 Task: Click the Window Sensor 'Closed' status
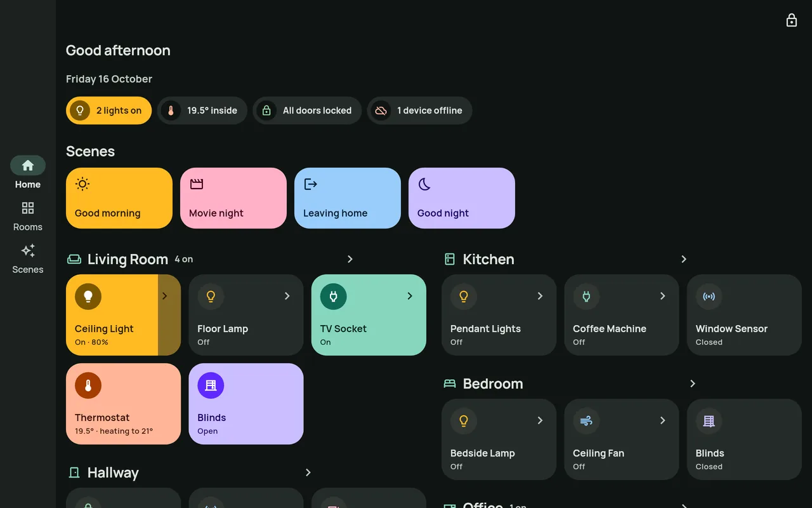pyautogui.click(x=709, y=342)
